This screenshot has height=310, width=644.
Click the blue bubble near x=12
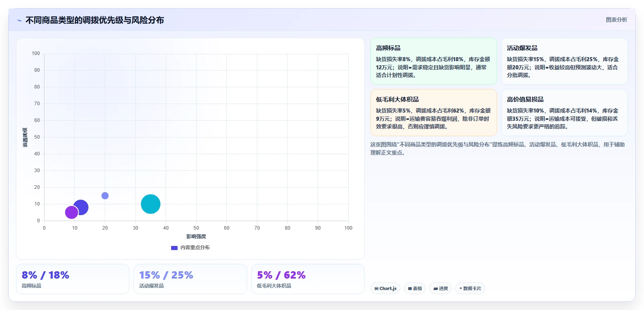[x=81, y=207]
